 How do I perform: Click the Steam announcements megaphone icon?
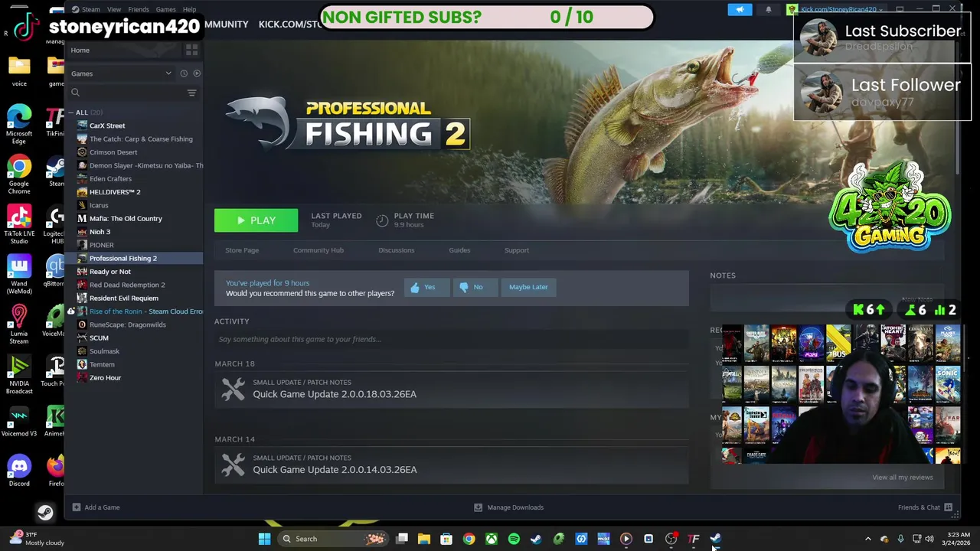[x=740, y=9]
